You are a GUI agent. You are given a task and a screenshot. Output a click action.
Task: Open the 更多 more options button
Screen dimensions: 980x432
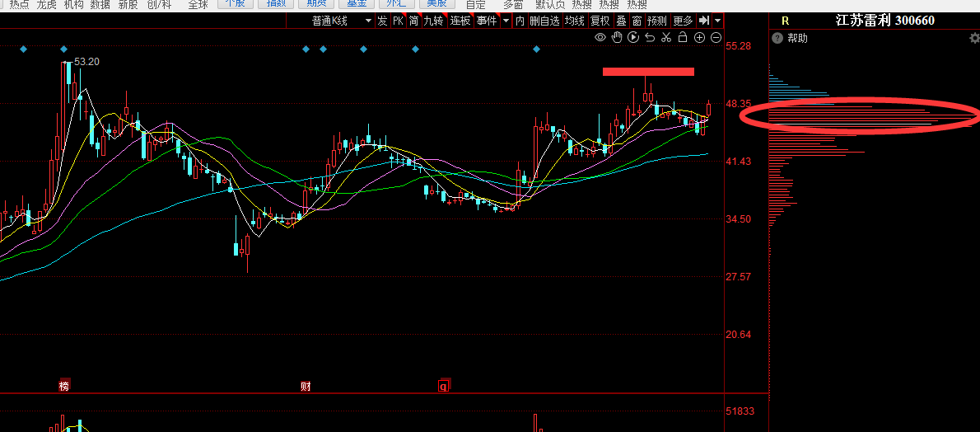click(x=684, y=21)
